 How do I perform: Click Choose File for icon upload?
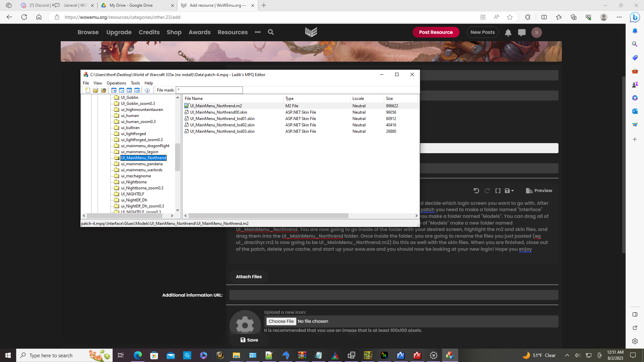pos(281,321)
